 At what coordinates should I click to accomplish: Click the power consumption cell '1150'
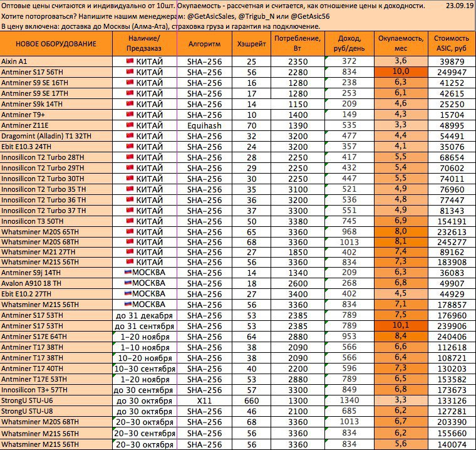[x=297, y=104]
